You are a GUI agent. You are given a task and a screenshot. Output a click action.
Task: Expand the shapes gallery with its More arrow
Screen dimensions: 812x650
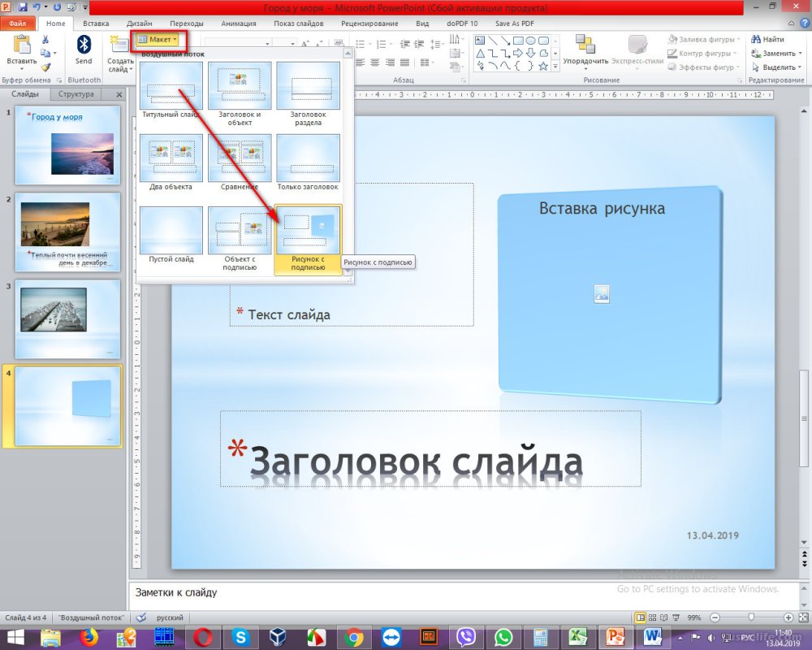[555, 66]
